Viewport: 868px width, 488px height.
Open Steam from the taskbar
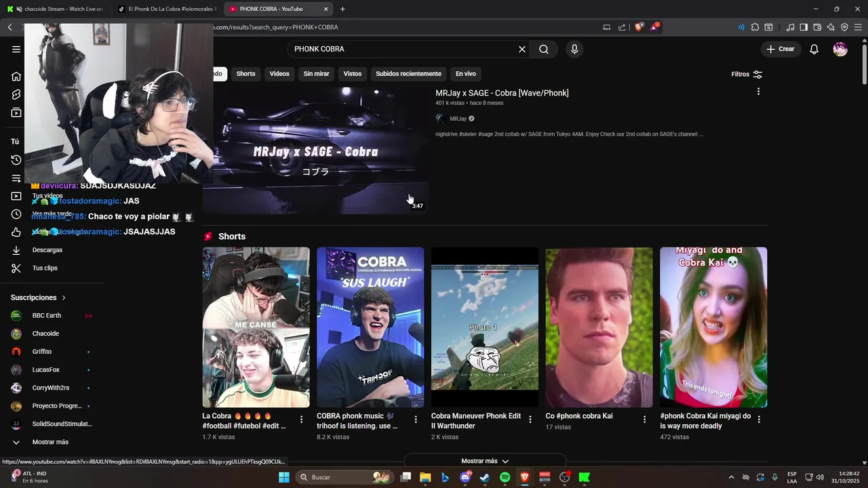(x=485, y=477)
